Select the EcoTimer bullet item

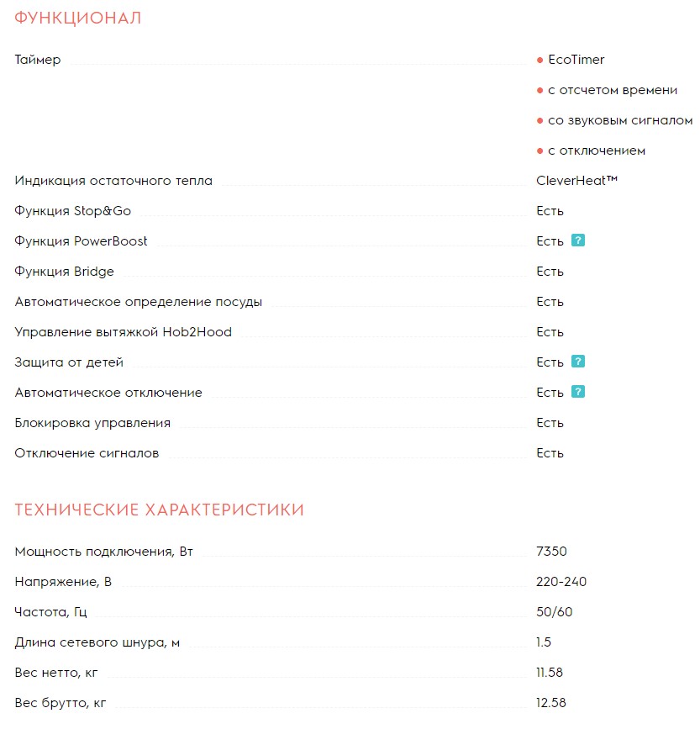click(576, 60)
